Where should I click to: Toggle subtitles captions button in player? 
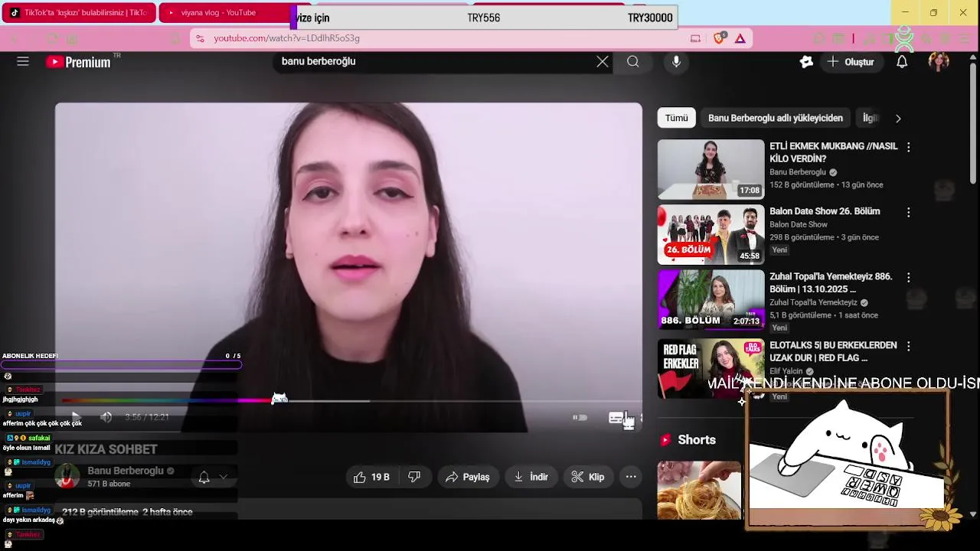[x=616, y=417]
